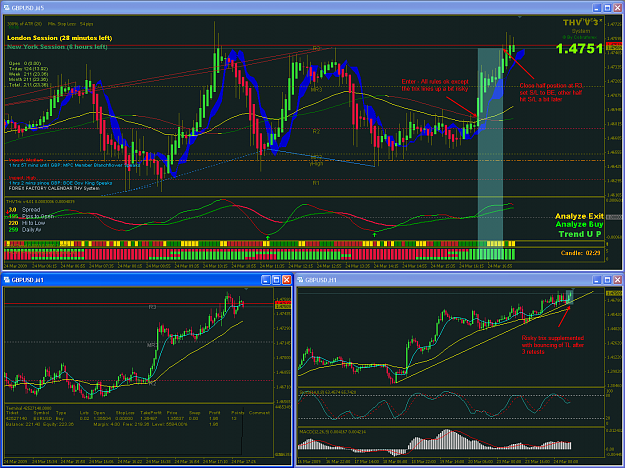Image resolution: width=625 pixels, height=468 pixels.
Task: Click the TakeProfit column header in M1 terminal
Action: coord(150,413)
